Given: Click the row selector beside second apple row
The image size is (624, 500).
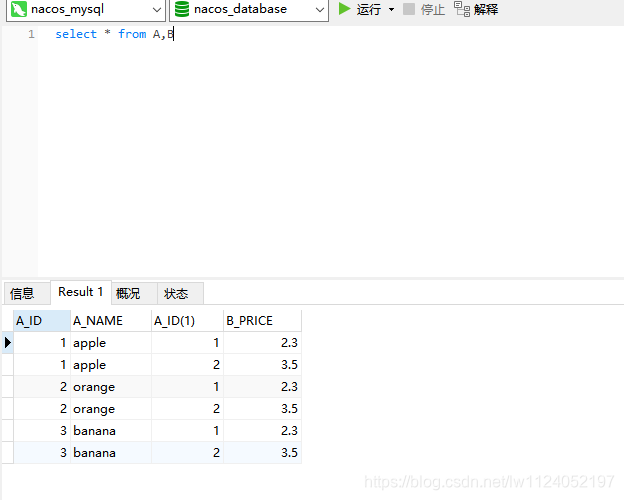Looking at the screenshot, I should [x=8, y=365].
